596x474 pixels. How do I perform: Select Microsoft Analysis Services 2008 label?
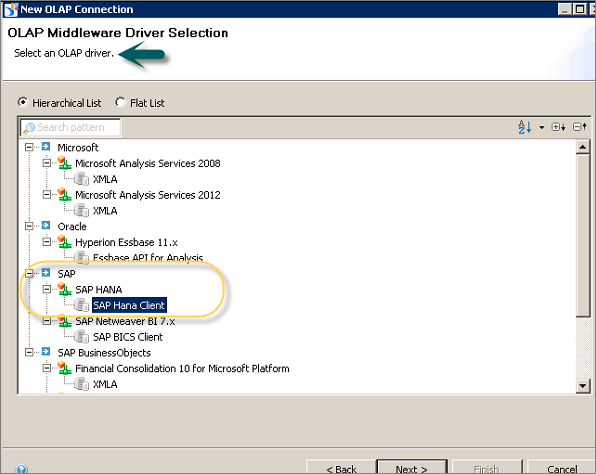click(x=148, y=163)
